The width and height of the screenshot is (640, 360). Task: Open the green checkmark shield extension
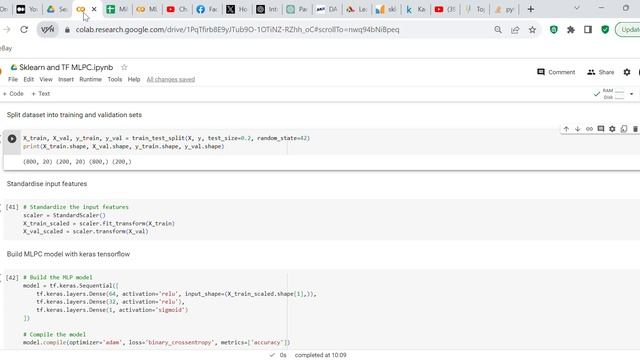(605, 29)
